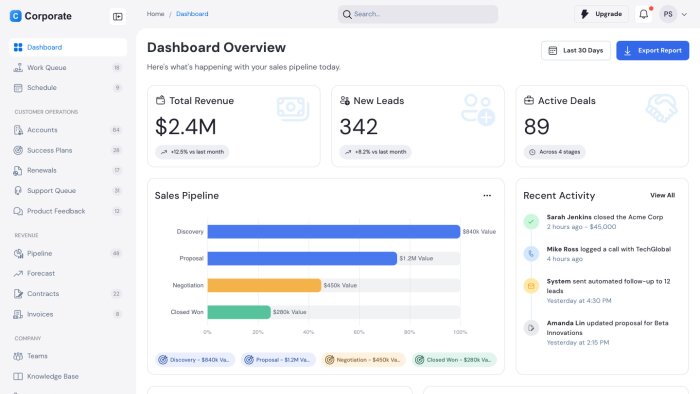Viewport: 700px width, 394px height.
Task: Click the phone icon for Mike Ross activity
Action: click(x=531, y=254)
